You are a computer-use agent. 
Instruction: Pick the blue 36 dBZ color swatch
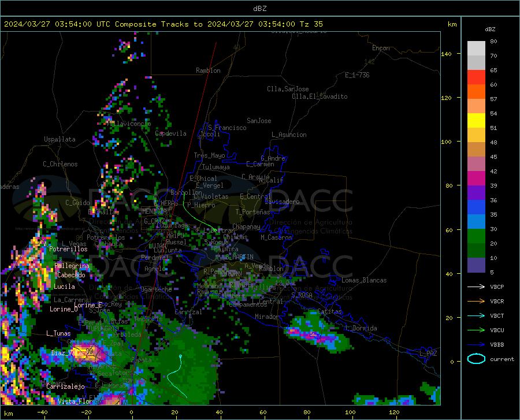coord(476,207)
